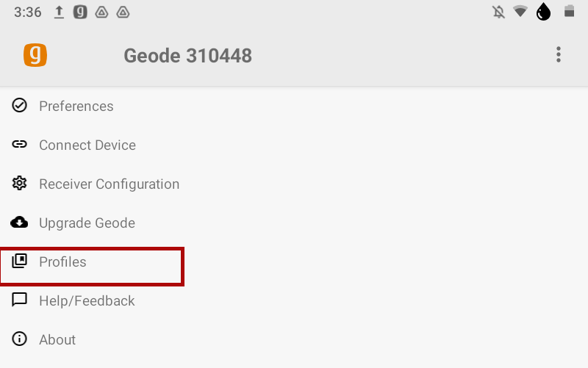Tap the Geode 310448 title text
588x368 pixels.
187,56
